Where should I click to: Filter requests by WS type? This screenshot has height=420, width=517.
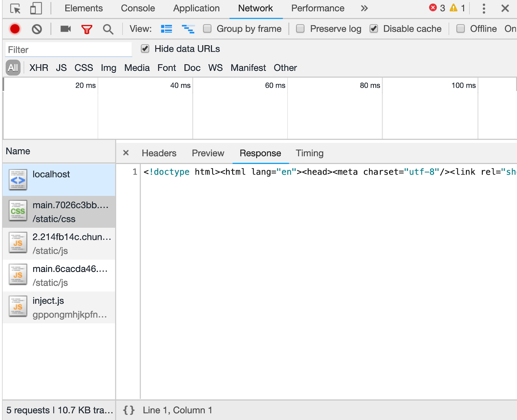click(216, 68)
